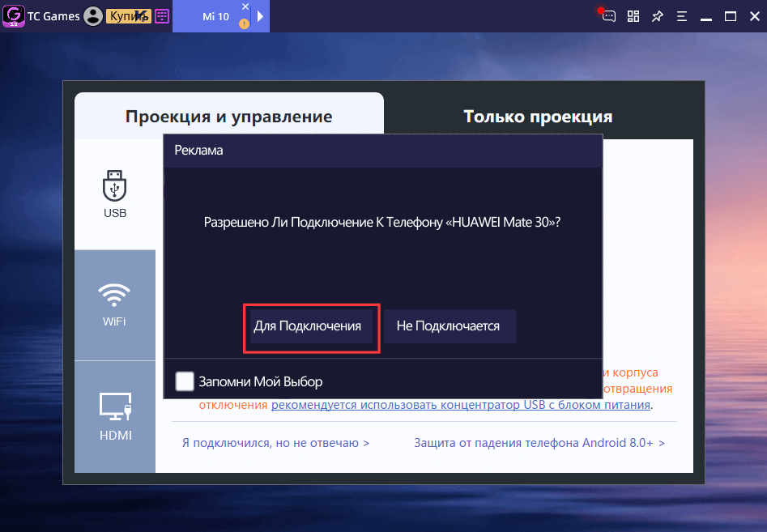Select the Mi 10 device tab

tap(215, 17)
